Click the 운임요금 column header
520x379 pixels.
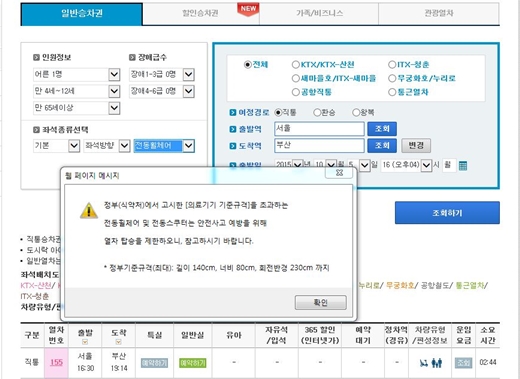(463, 335)
